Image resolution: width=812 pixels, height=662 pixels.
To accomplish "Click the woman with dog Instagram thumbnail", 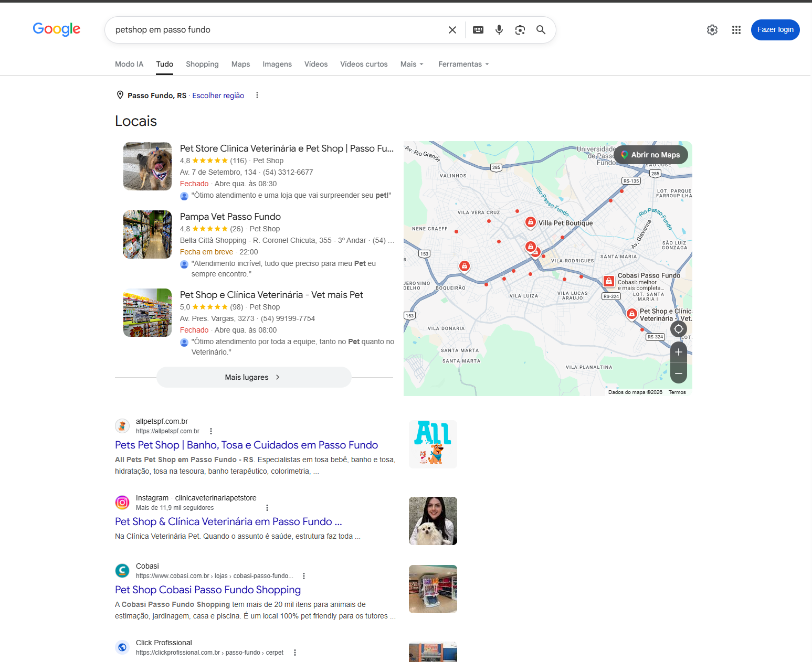I will pos(433,521).
